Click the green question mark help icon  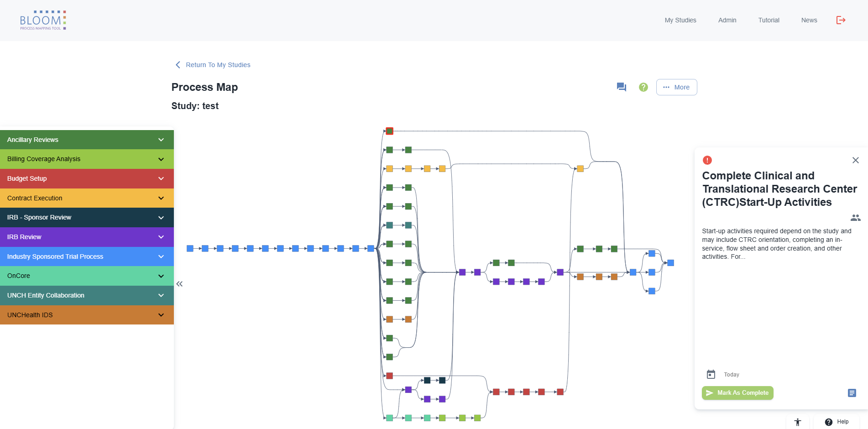click(643, 87)
